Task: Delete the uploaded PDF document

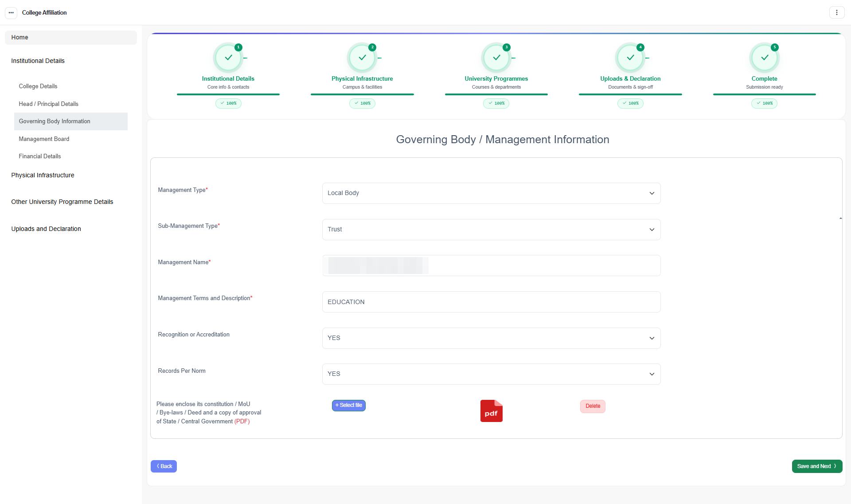Action: click(593, 406)
